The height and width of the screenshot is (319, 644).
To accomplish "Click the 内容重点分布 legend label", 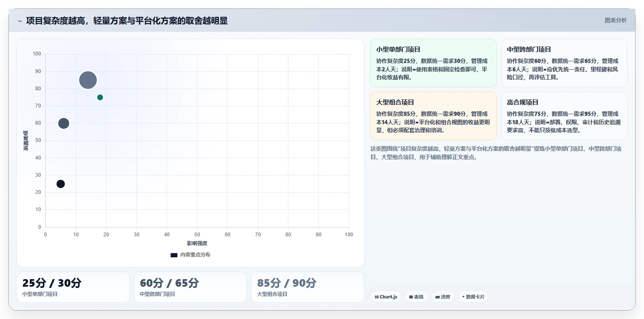I will [x=195, y=255].
